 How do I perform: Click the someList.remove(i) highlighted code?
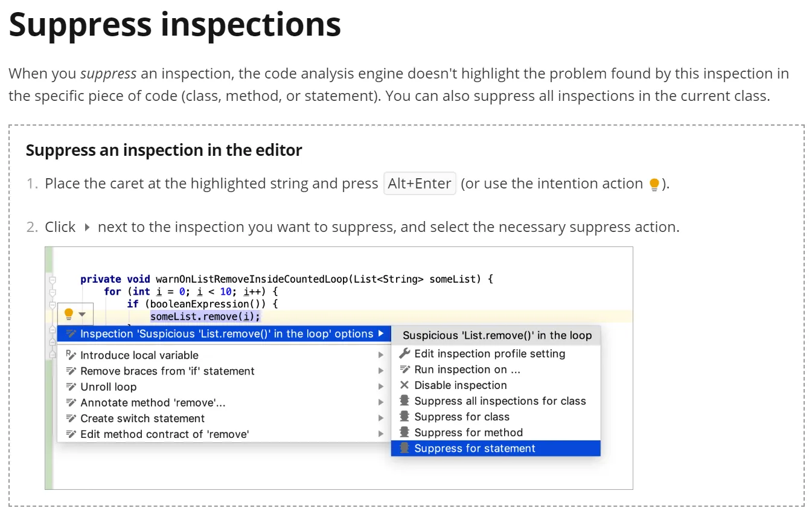(x=205, y=317)
